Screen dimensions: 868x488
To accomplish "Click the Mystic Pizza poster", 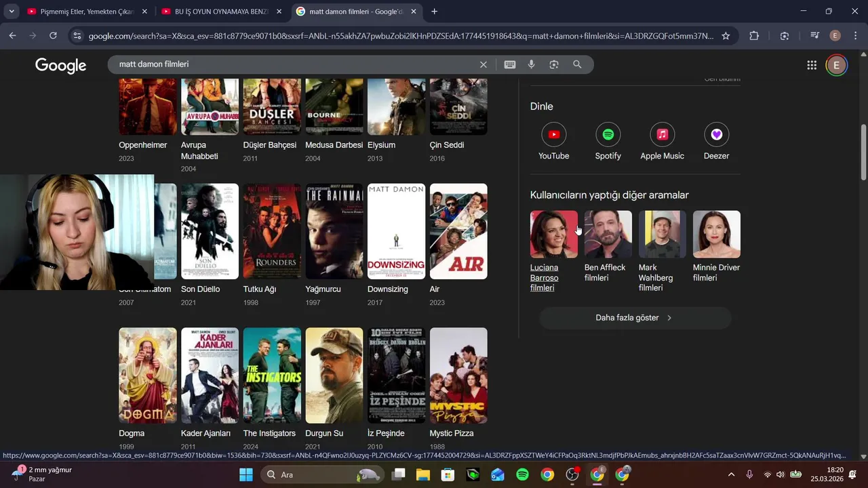I will coord(458,375).
